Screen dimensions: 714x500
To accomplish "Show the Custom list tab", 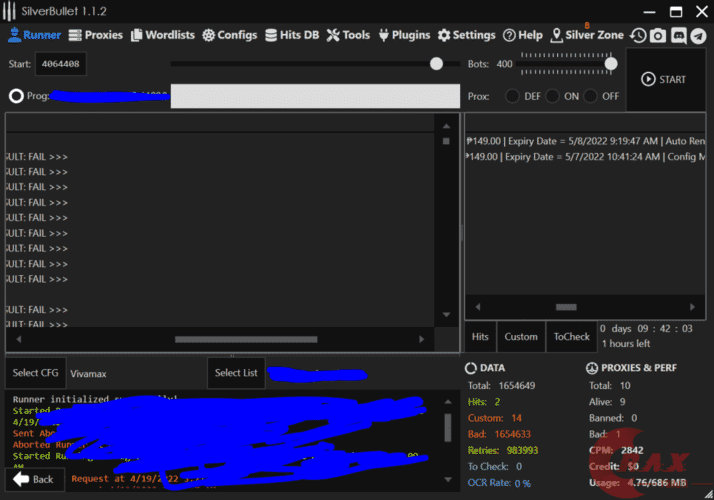I will click(521, 337).
